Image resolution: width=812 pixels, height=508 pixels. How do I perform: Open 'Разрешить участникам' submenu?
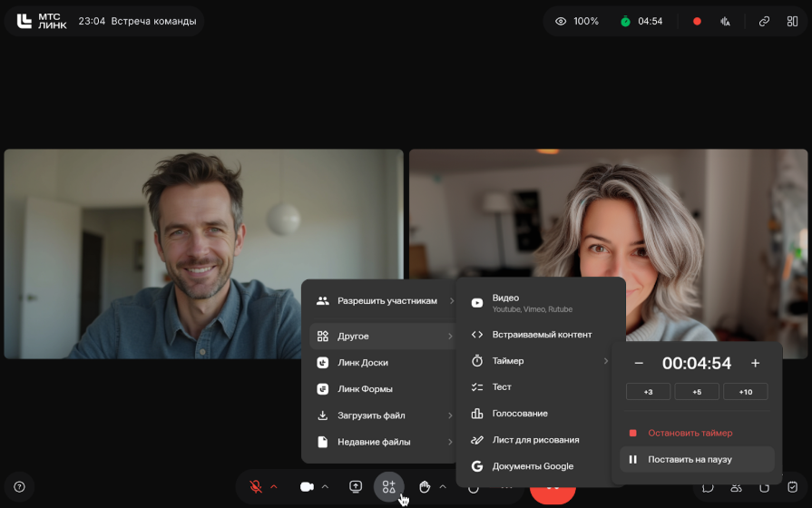coord(383,301)
